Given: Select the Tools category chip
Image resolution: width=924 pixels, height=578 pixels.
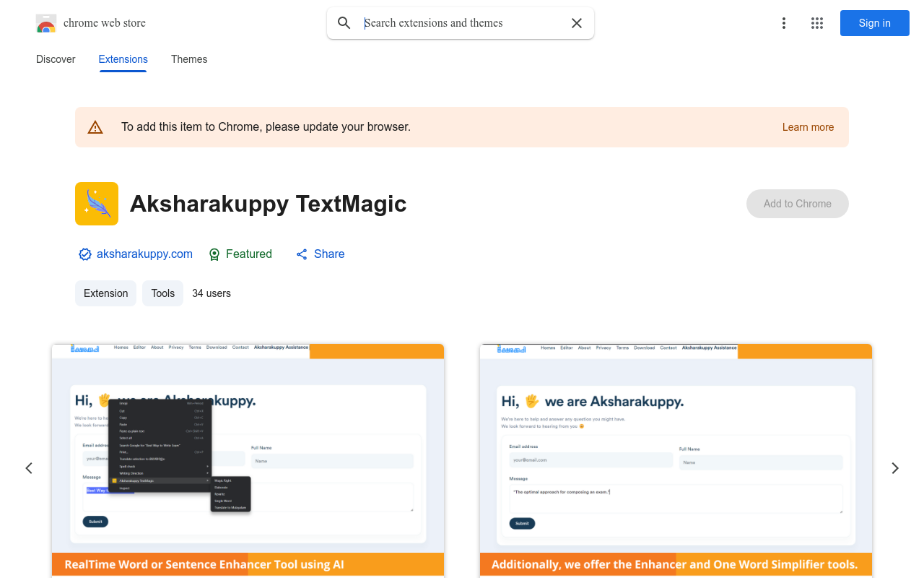Looking at the screenshot, I should (163, 293).
